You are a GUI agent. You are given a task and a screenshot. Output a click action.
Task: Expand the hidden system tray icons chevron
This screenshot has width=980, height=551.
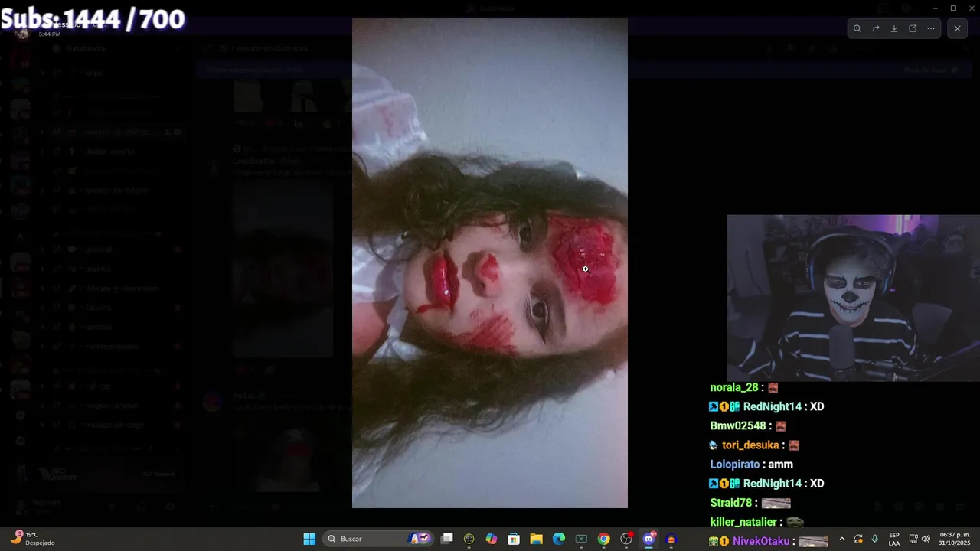[842, 539]
